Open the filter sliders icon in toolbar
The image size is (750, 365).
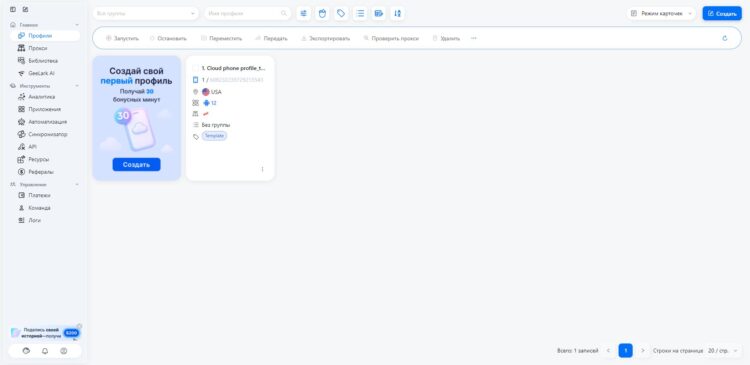pos(303,13)
